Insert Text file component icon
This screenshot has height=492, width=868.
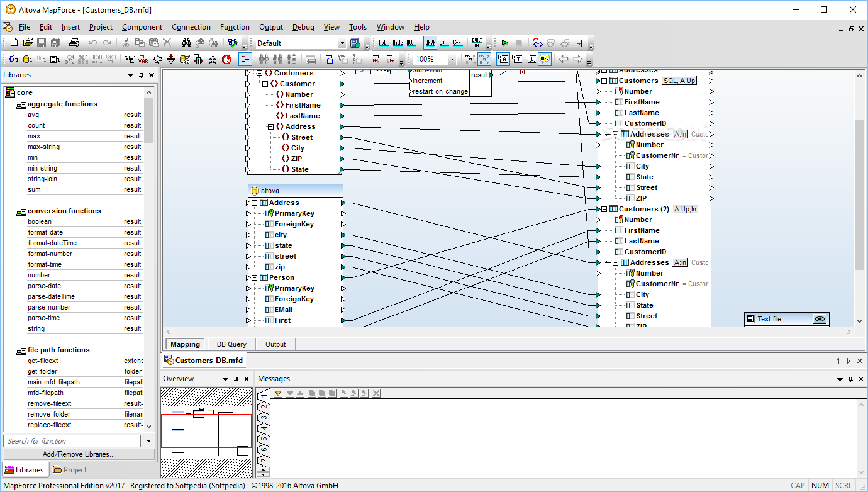click(55, 59)
